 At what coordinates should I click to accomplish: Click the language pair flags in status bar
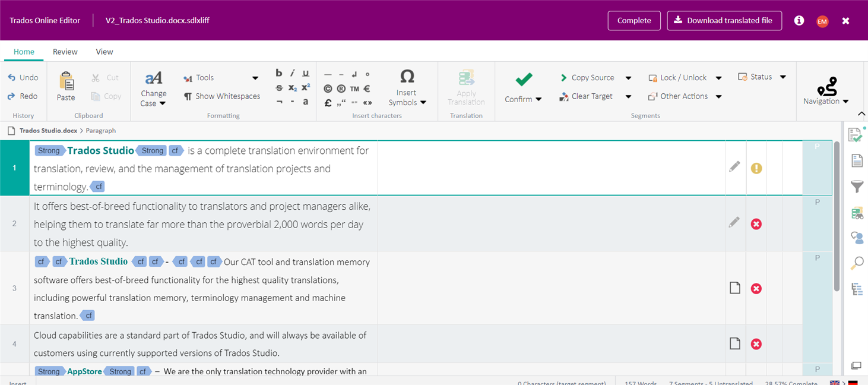(844, 383)
